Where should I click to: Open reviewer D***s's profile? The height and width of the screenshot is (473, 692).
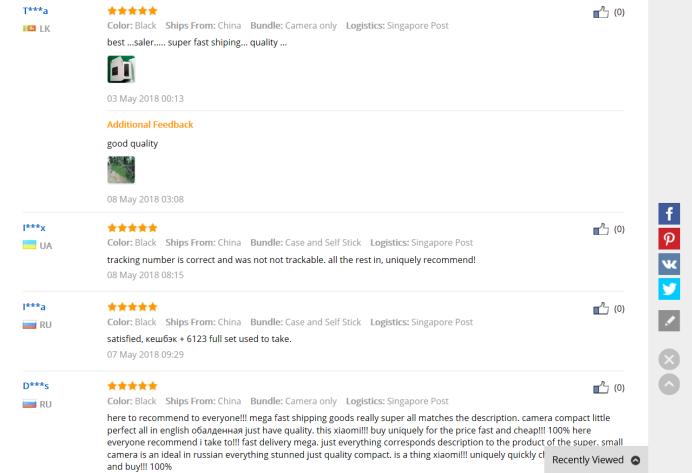tap(36, 386)
